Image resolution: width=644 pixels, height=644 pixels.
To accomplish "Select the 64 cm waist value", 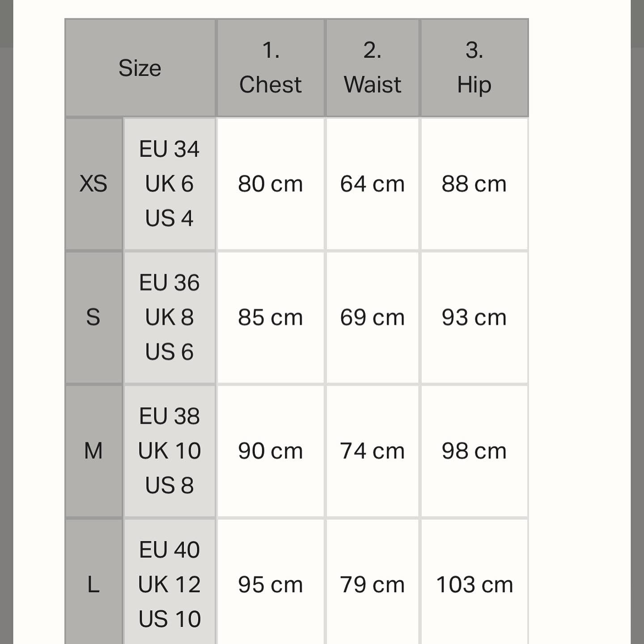I will point(373,184).
